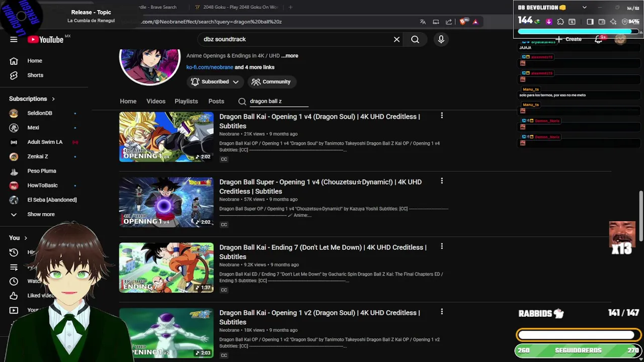Click the YouTube logo
Screen dimensions: 644x362
tap(45, 40)
